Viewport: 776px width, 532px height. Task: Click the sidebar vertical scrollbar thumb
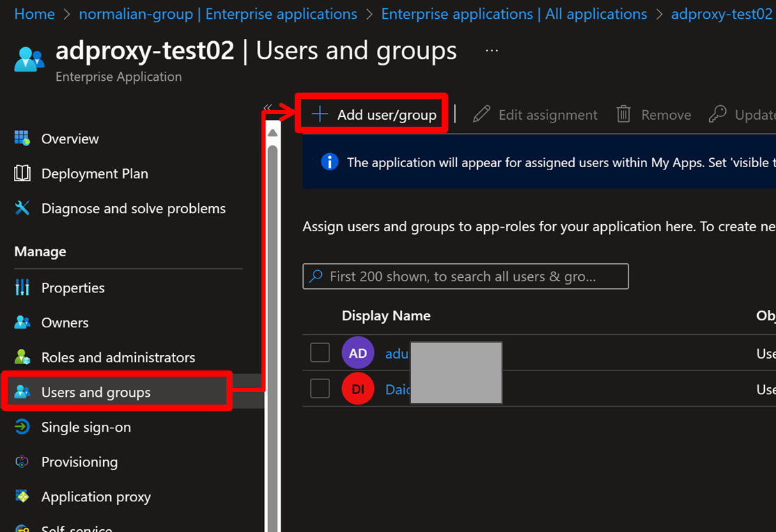click(x=272, y=338)
